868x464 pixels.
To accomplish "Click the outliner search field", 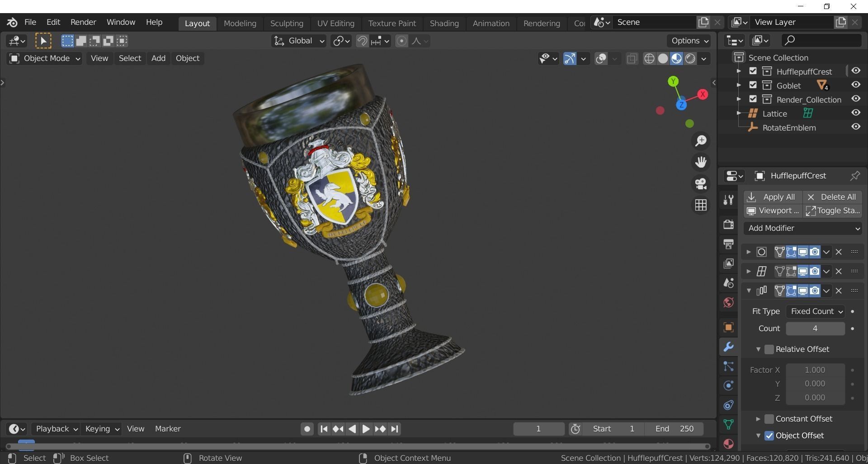I will tap(821, 41).
